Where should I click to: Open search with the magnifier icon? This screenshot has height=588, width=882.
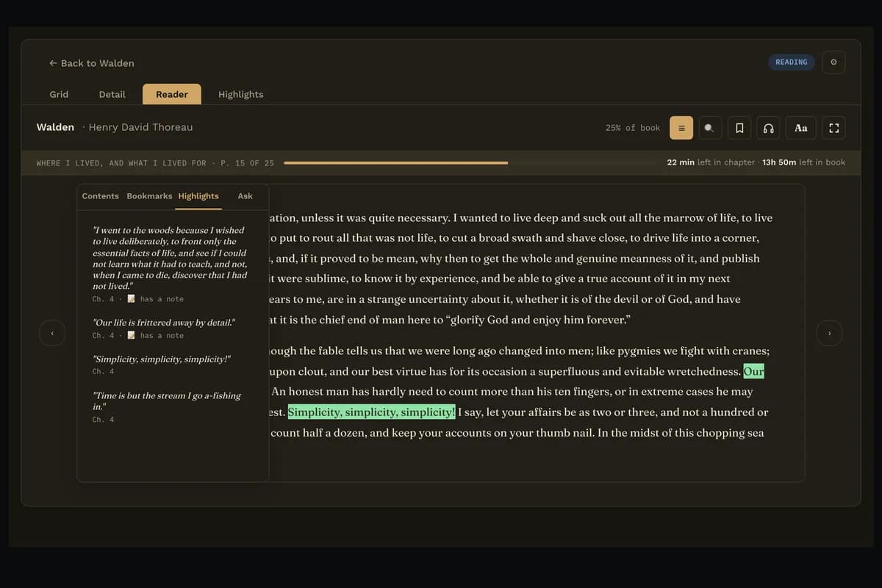pyautogui.click(x=709, y=128)
